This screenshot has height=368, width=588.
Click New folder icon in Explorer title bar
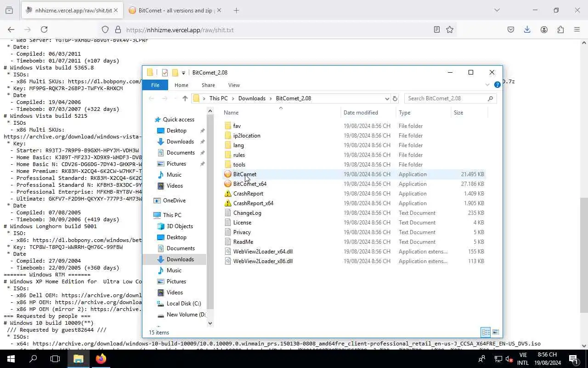(175, 73)
